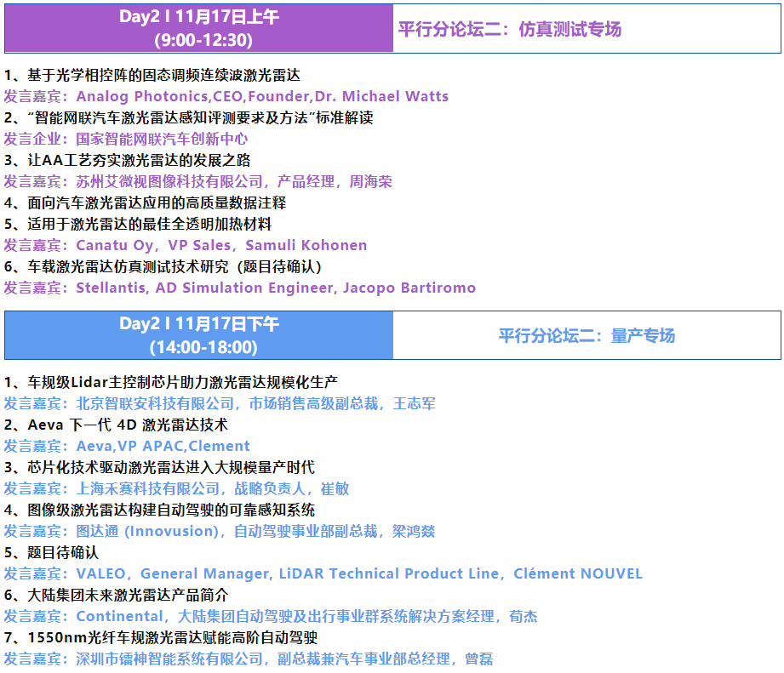This screenshot has width=784, height=673.
Task: Select the 平行分论坛二：量产专场 title
Action: click(x=587, y=336)
